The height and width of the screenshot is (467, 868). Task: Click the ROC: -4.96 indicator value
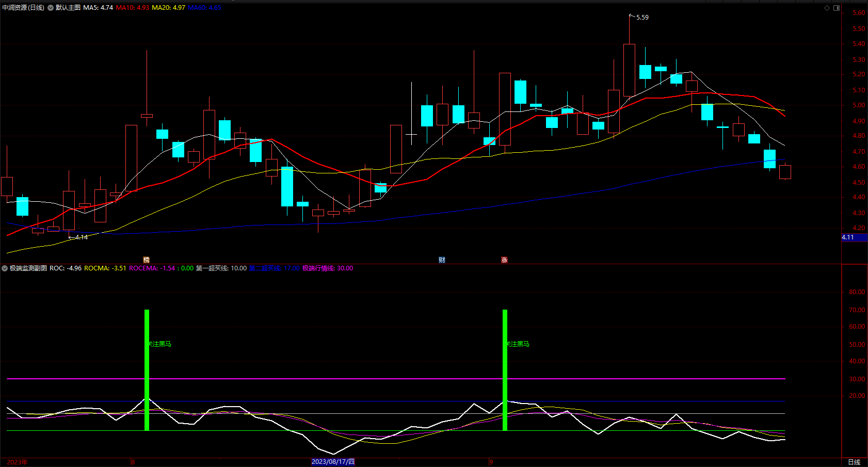66,268
